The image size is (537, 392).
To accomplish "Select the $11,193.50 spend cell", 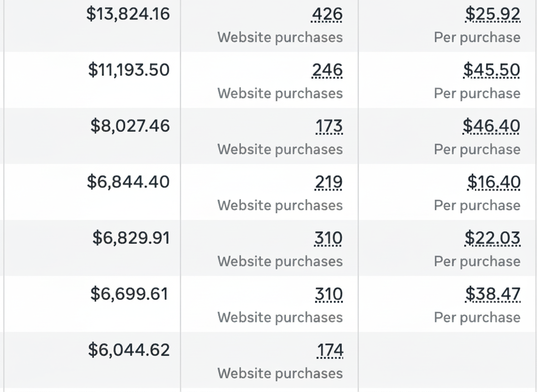I will 128,70.
